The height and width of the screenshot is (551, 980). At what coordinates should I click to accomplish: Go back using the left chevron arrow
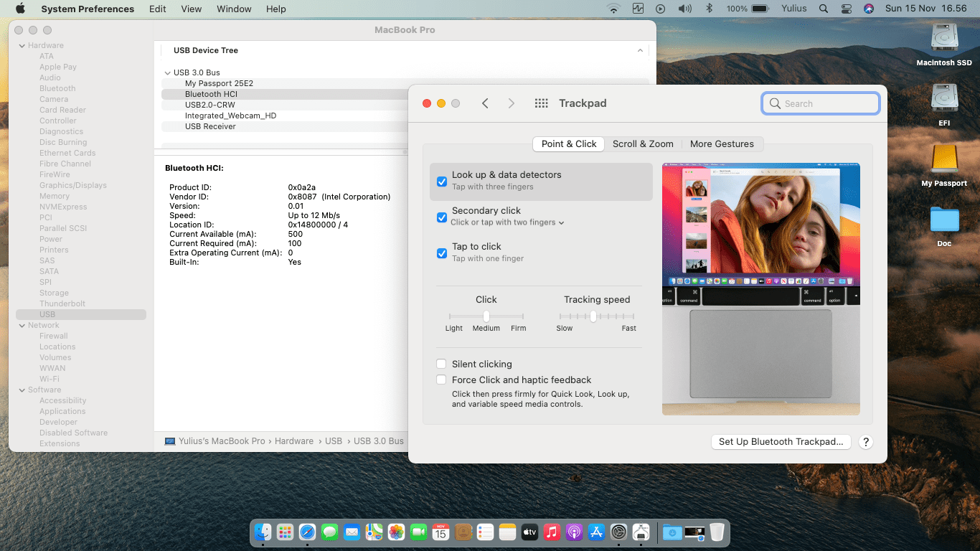pyautogui.click(x=485, y=103)
